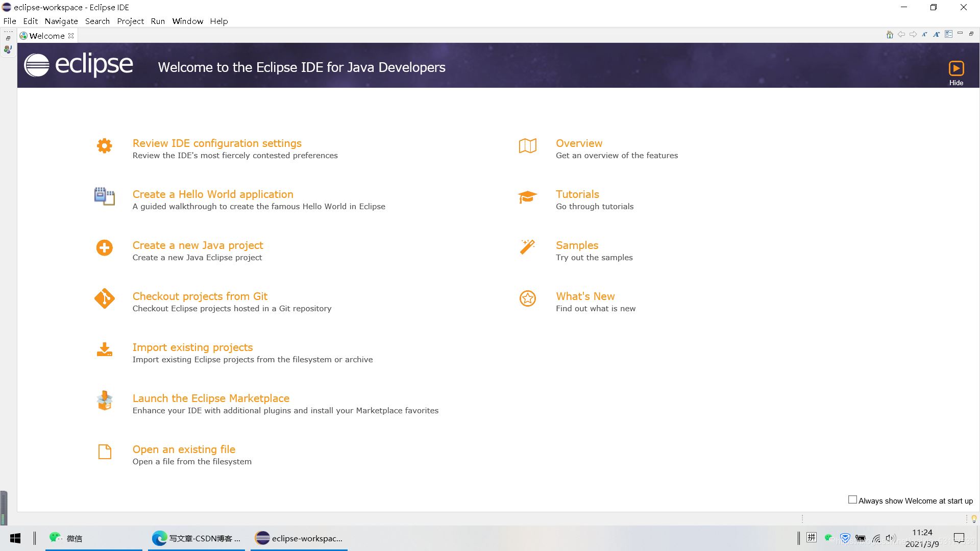
Task: Click the Tutorials link on welcome screen
Action: [x=577, y=194]
